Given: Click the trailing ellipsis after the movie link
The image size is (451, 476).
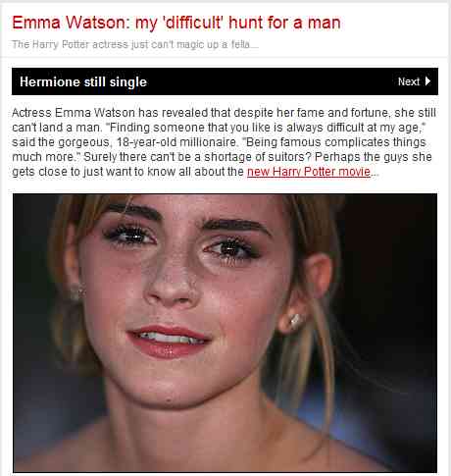Looking at the screenshot, I should click(375, 173).
